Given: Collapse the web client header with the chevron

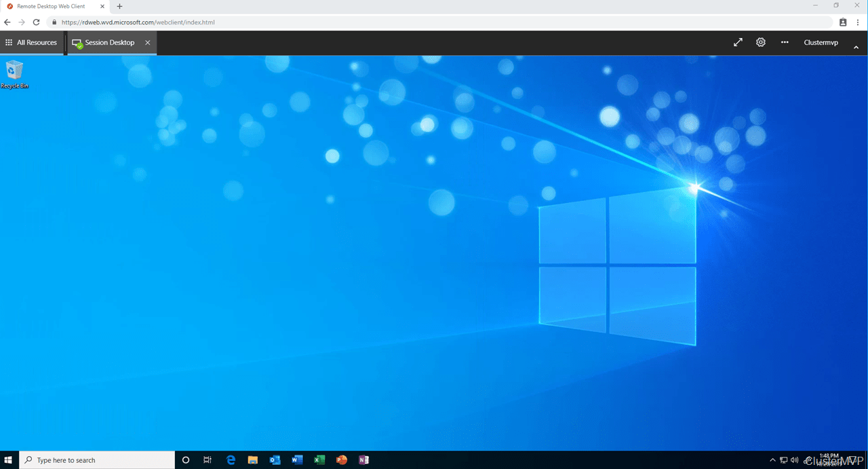Looking at the screenshot, I should [856, 48].
